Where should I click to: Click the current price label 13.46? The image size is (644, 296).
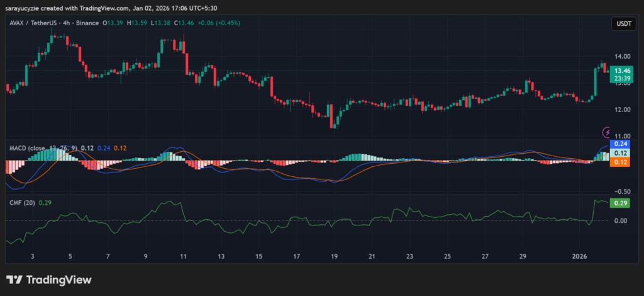tap(622, 71)
